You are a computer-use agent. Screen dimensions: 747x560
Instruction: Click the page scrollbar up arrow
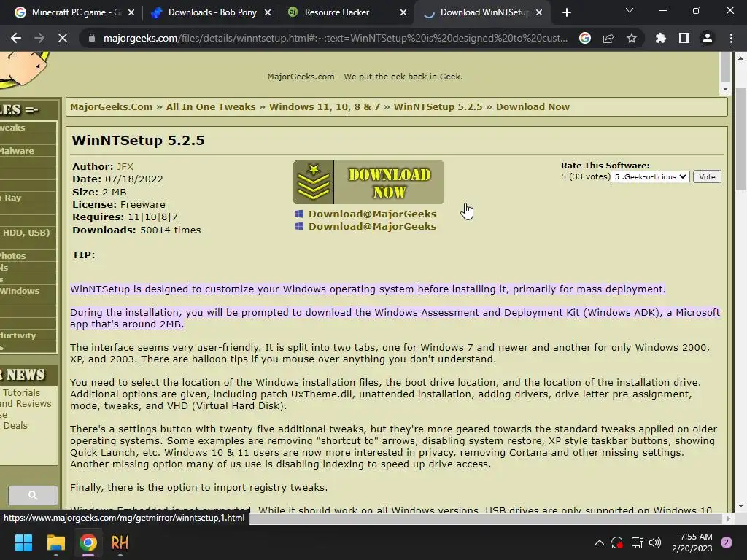pos(740,58)
